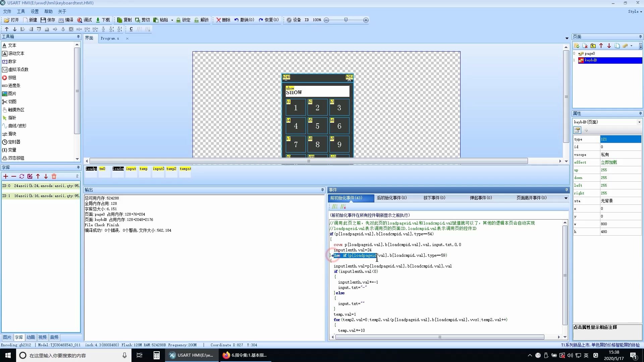This screenshot has height=362, width=644.
Task: Open the event tabs overflow dropdown
Action: 566,198
